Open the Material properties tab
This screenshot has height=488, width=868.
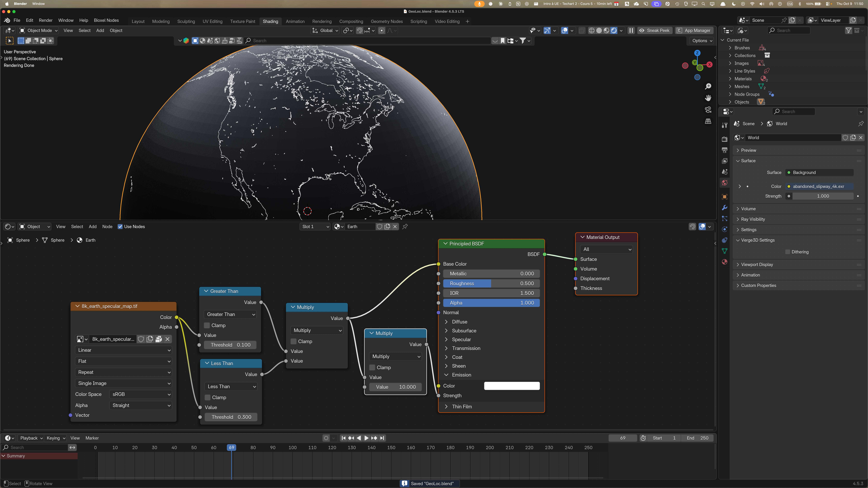coord(724,262)
